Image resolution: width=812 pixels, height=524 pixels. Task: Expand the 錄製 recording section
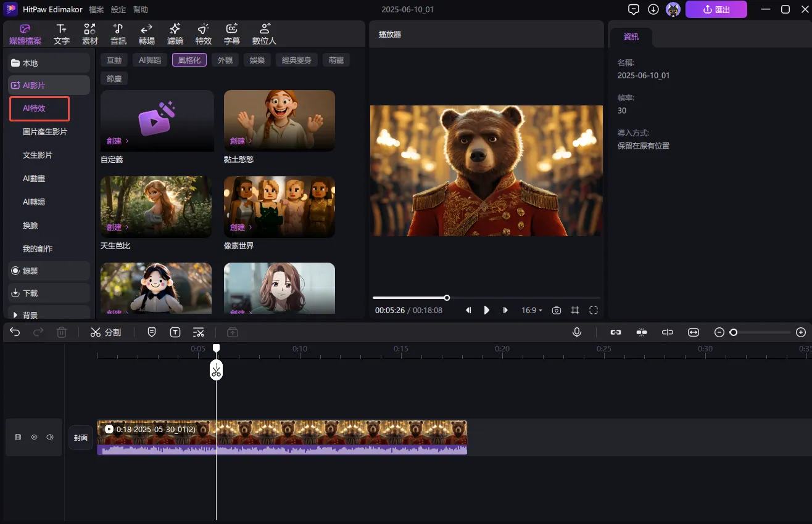(x=49, y=271)
